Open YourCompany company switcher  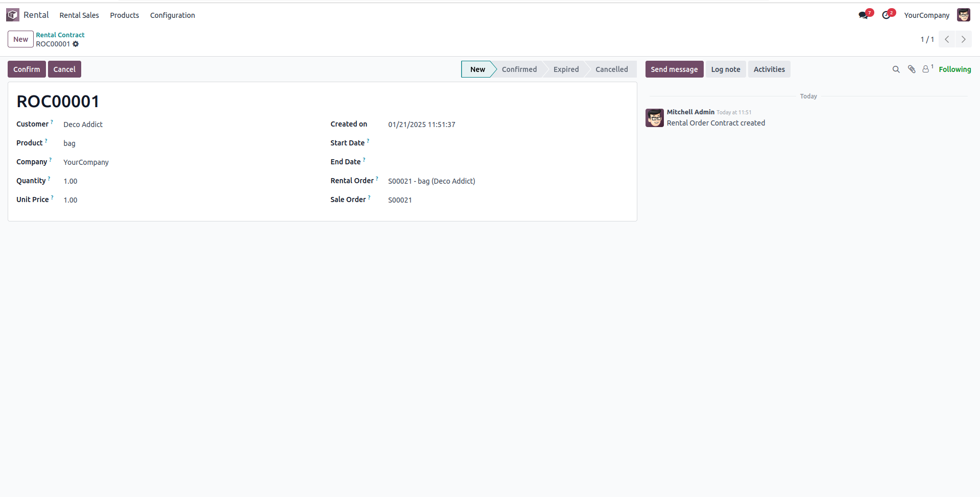click(926, 15)
